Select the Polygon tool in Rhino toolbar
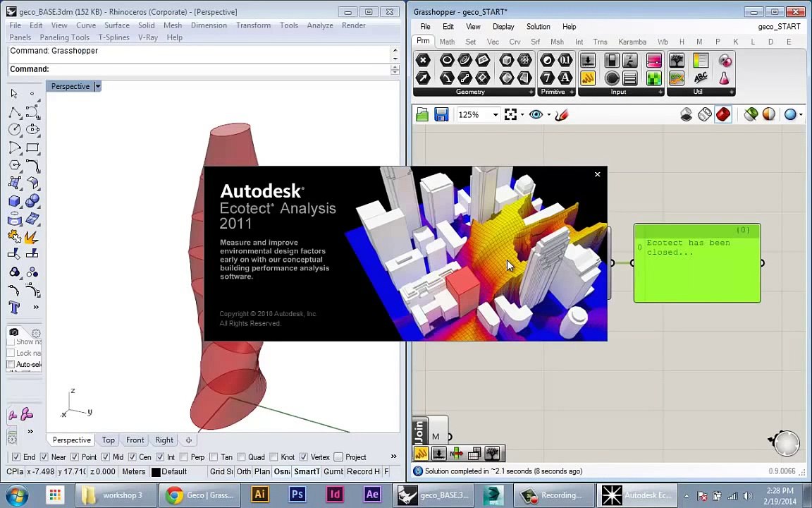This screenshot has height=508, width=812. click(15, 165)
